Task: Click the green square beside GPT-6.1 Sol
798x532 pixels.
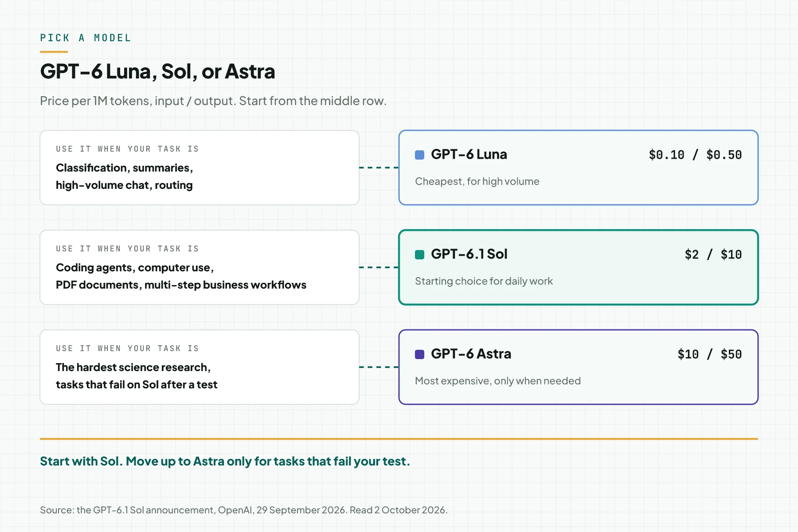Action: tap(419, 254)
